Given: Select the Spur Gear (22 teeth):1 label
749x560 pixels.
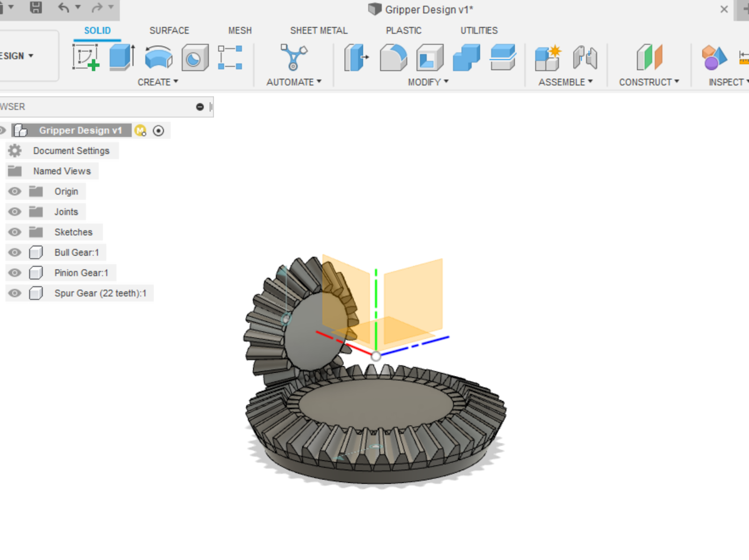Looking at the screenshot, I should (100, 293).
